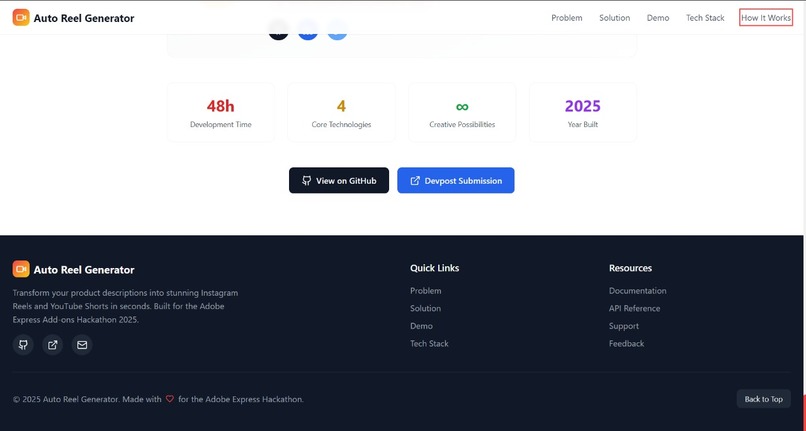Click the Back to Top button
This screenshot has width=806, height=431.
763,399
